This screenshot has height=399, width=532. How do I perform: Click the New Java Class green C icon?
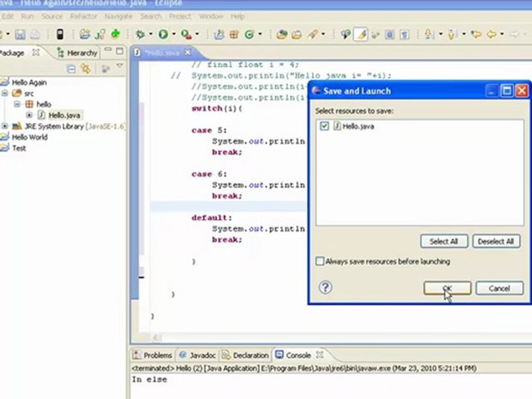point(249,34)
